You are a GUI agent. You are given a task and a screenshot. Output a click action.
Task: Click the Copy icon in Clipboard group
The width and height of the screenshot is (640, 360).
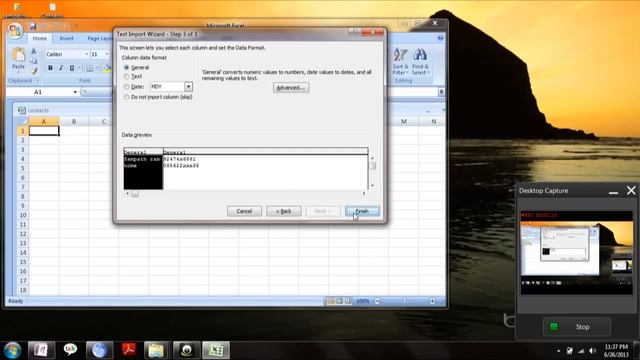[x=34, y=61]
